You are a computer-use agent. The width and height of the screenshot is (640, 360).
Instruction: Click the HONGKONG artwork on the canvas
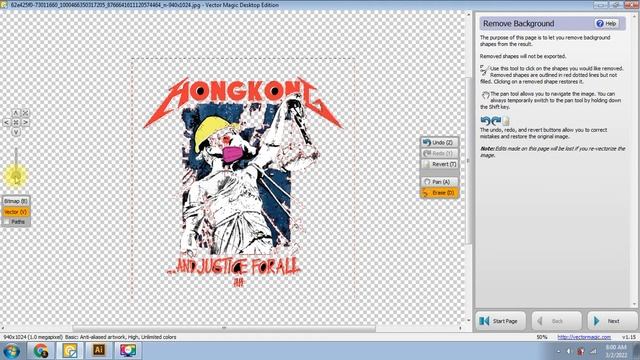(x=242, y=182)
